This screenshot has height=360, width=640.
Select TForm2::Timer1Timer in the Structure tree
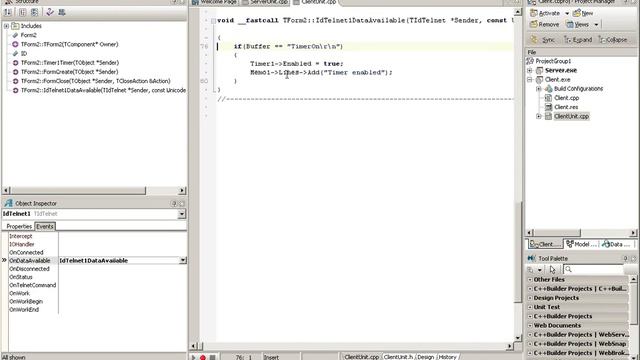coord(70,62)
